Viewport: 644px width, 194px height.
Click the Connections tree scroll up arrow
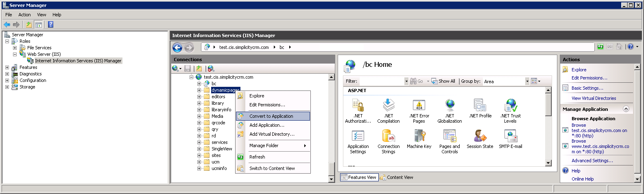point(332,77)
